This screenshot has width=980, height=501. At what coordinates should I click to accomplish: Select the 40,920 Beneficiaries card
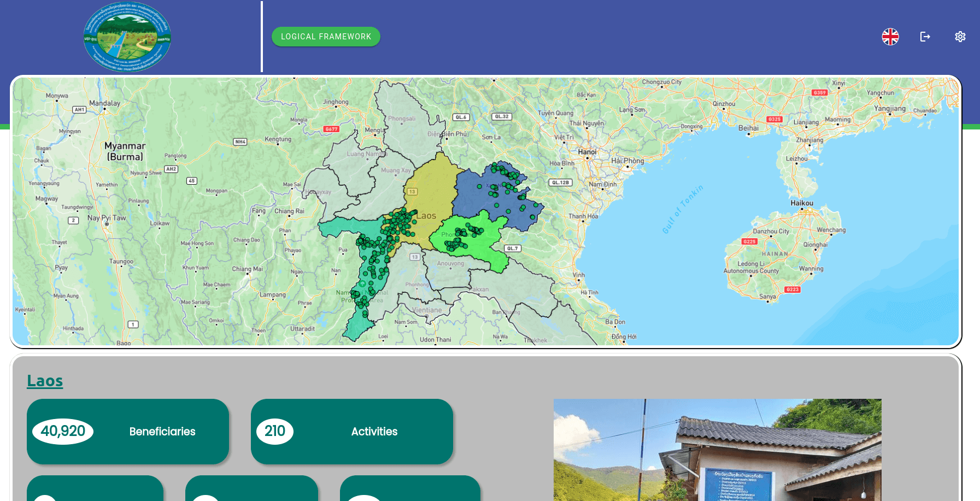(128, 432)
